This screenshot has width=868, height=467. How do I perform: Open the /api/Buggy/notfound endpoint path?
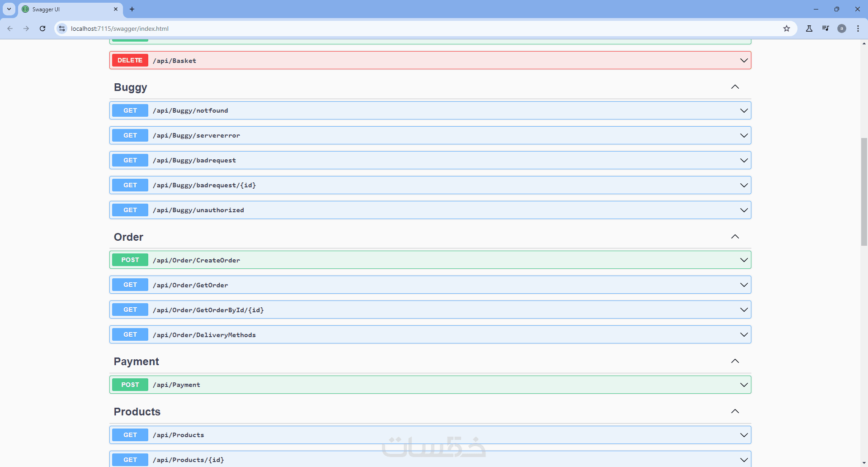pyautogui.click(x=190, y=111)
